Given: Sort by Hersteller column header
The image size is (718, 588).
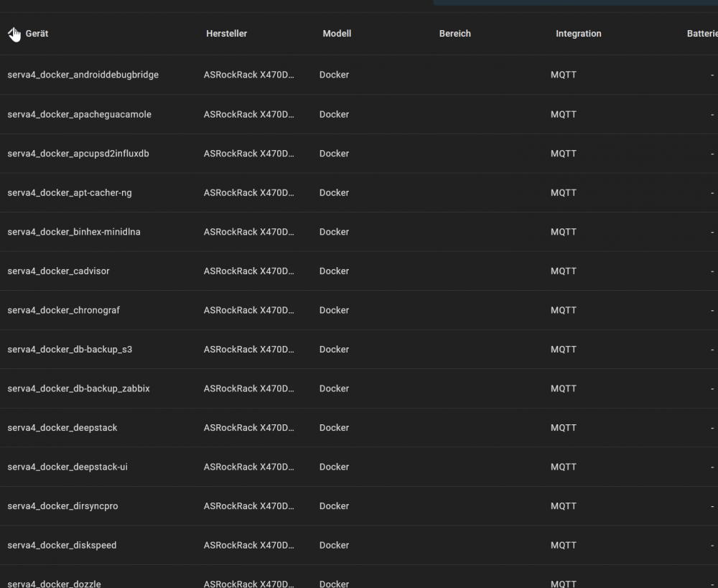Looking at the screenshot, I should pyautogui.click(x=226, y=34).
